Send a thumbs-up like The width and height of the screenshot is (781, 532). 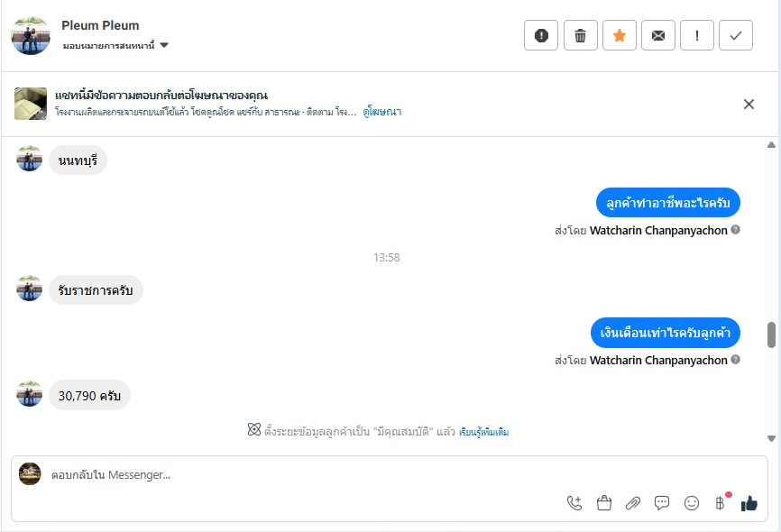pos(749,503)
